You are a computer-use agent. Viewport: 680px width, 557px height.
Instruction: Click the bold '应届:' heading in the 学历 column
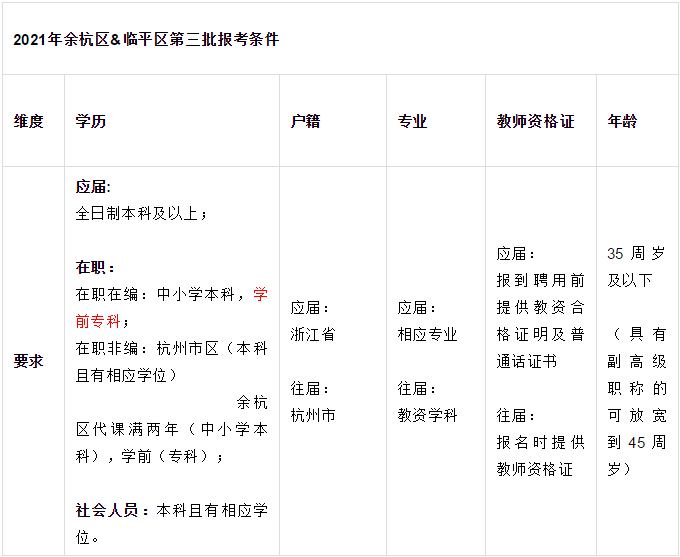pyautogui.click(x=93, y=187)
